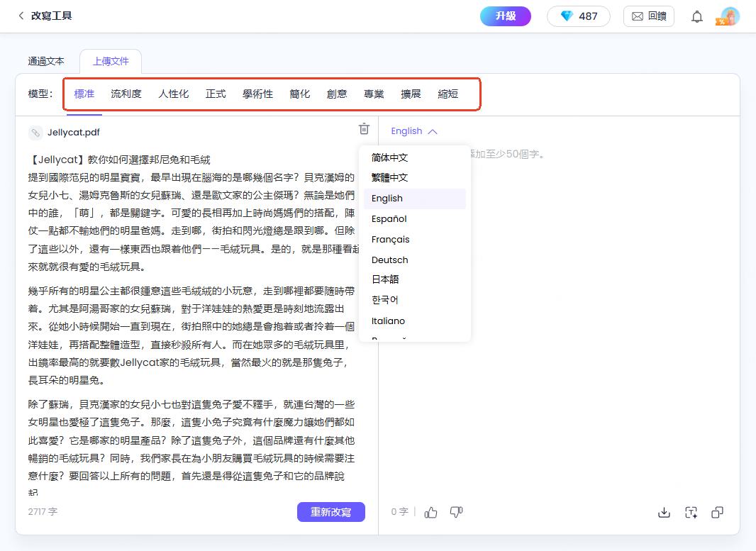Choose Español from language list

[x=415, y=219]
